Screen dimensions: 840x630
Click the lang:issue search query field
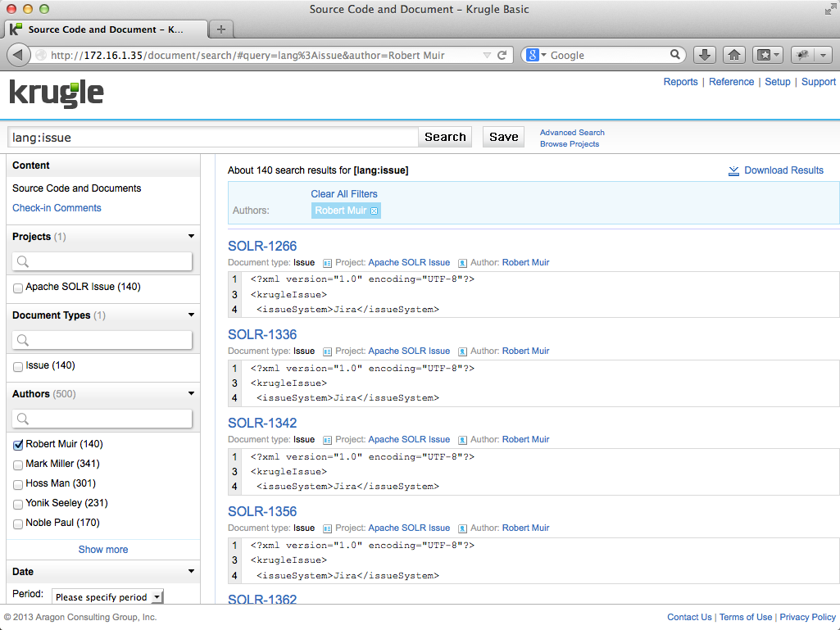213,137
